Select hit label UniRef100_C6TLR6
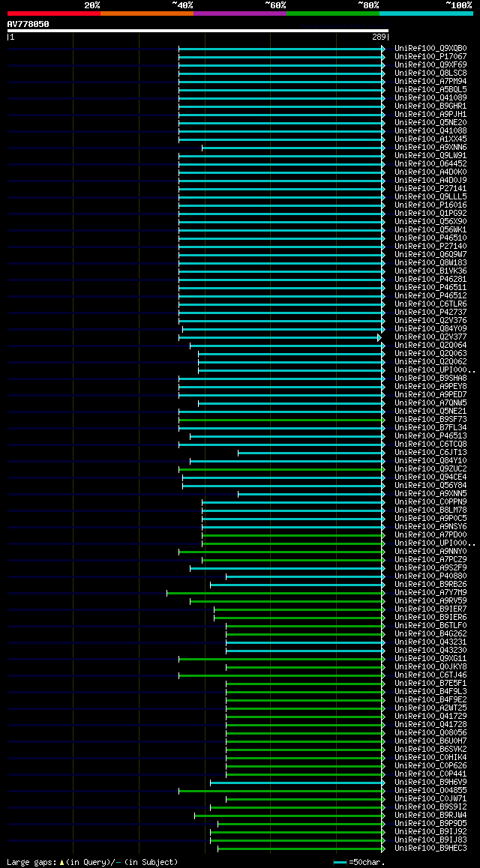The width and height of the screenshot is (480, 868). coord(430,304)
